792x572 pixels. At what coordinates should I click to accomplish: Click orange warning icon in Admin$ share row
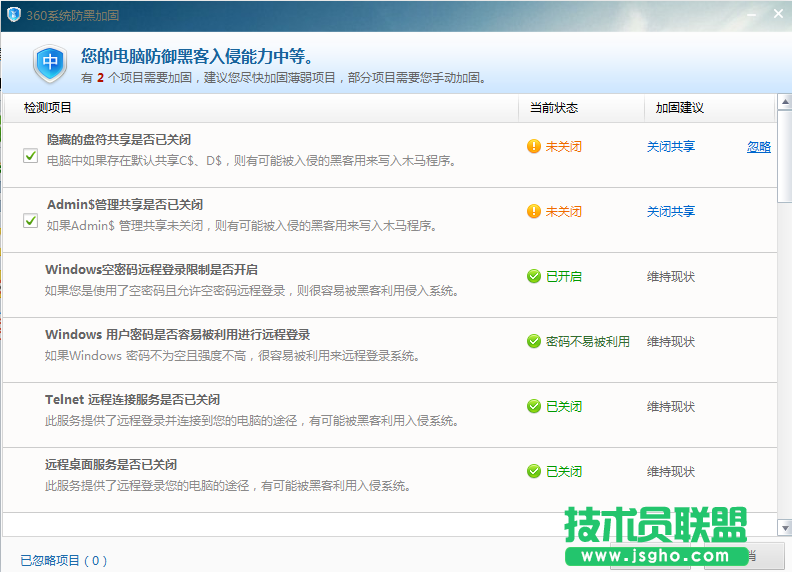534,212
